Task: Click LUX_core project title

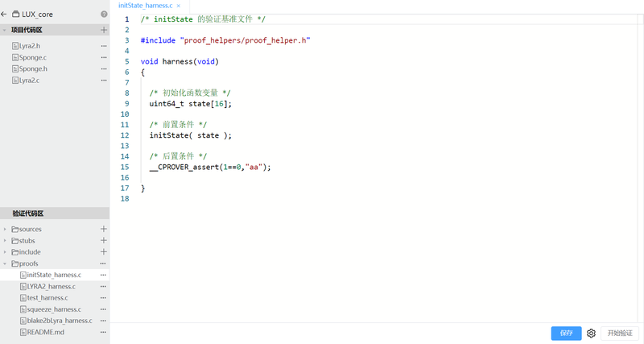Action: coord(37,14)
